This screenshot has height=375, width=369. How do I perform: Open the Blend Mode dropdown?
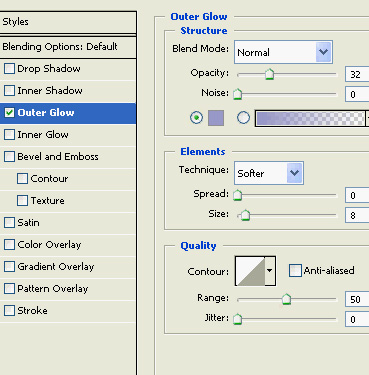(x=283, y=52)
